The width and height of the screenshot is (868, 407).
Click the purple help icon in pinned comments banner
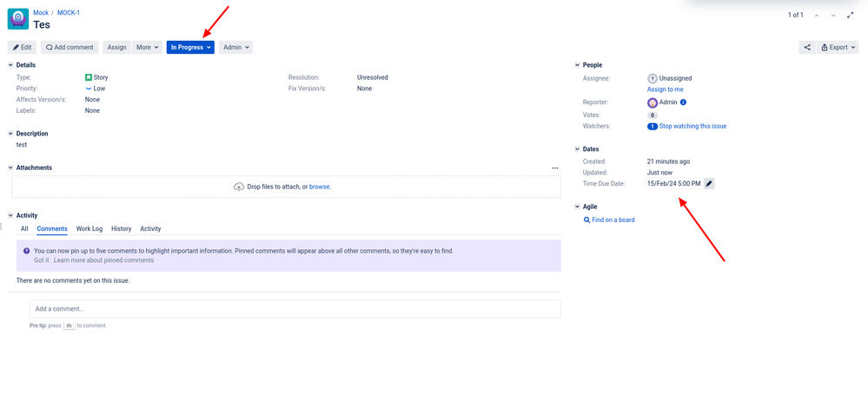pos(27,251)
